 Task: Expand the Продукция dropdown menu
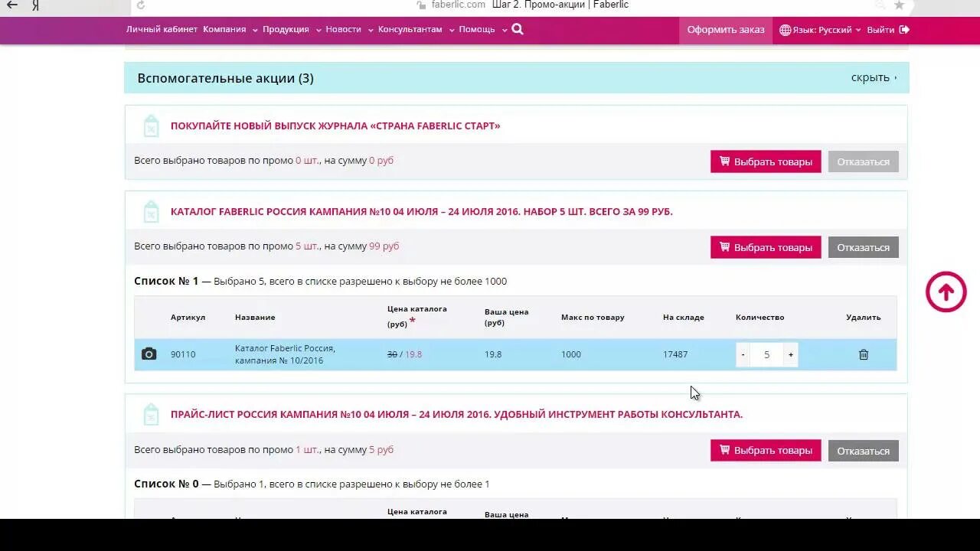pos(291,29)
